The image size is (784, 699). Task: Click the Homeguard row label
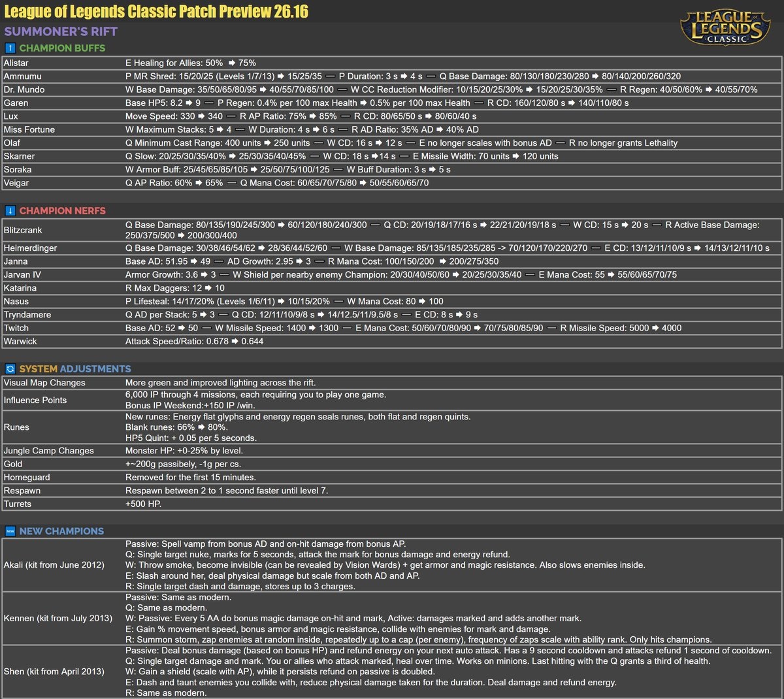click(27, 478)
